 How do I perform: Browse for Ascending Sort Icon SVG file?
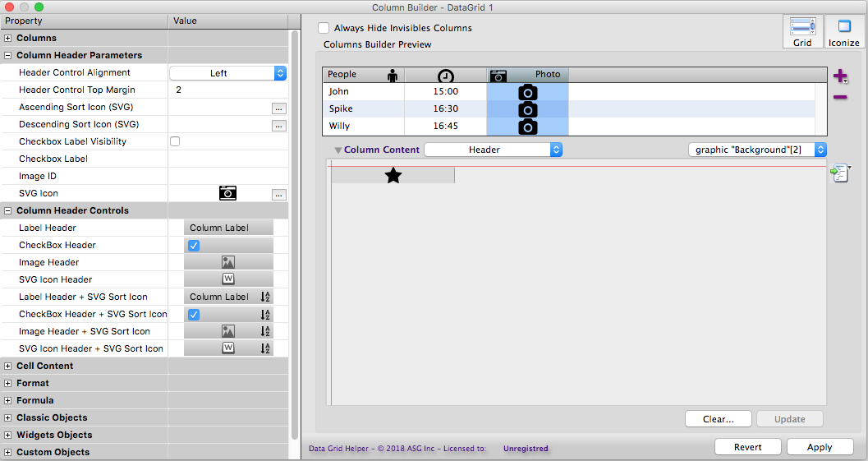coord(278,108)
